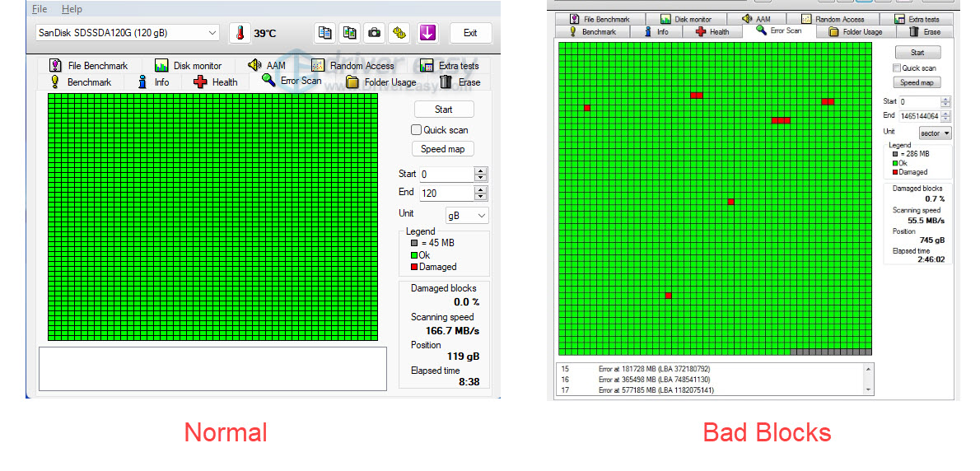
Task: Expand the sector unit dropdown
Action: pyautogui.click(x=935, y=133)
